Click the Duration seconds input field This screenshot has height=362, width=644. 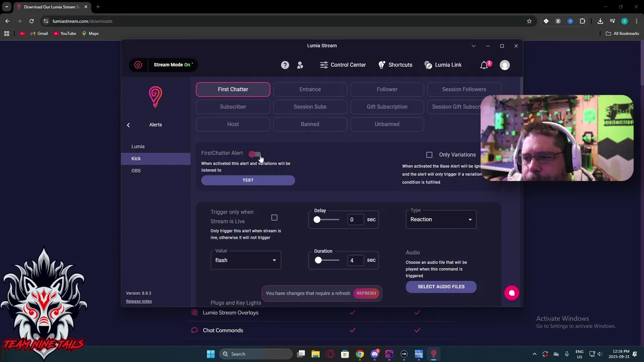pos(355,260)
